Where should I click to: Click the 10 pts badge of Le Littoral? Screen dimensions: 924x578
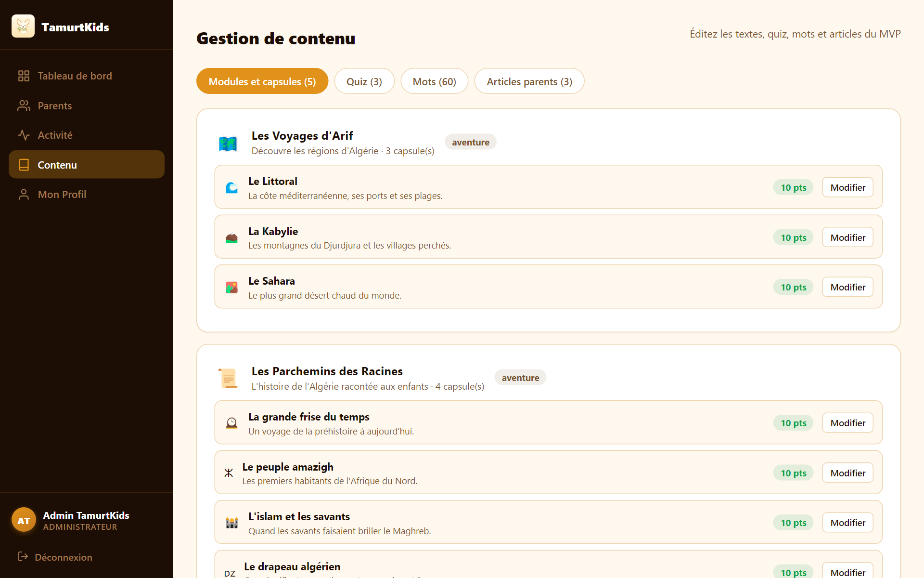tap(793, 187)
